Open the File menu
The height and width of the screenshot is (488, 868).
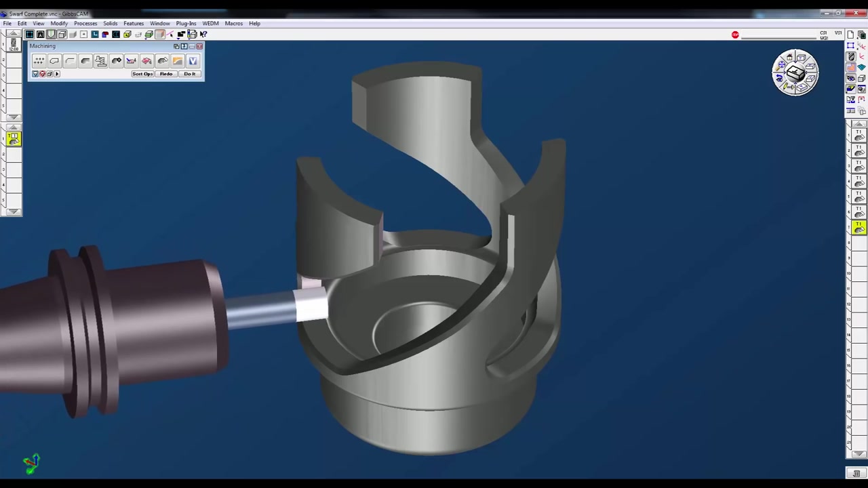[x=7, y=23]
